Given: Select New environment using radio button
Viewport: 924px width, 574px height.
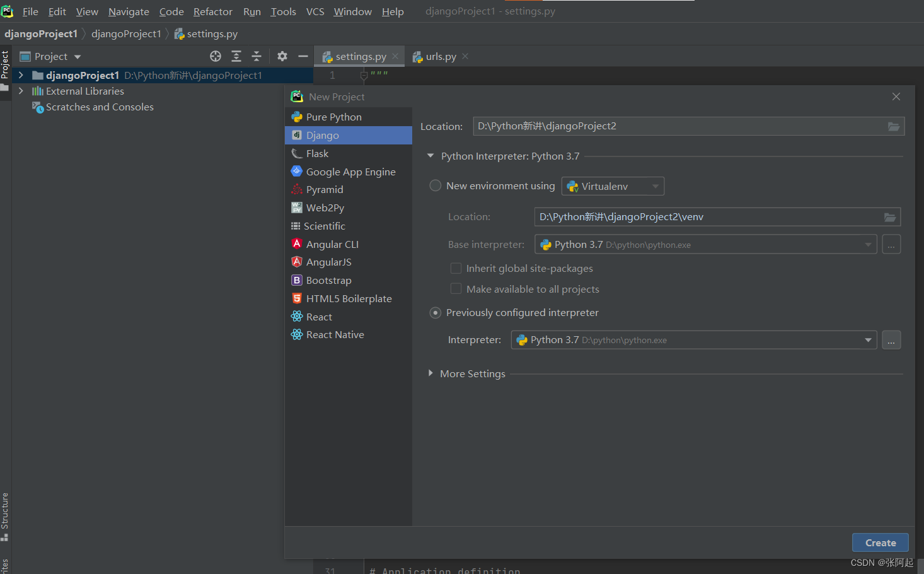Looking at the screenshot, I should (435, 185).
